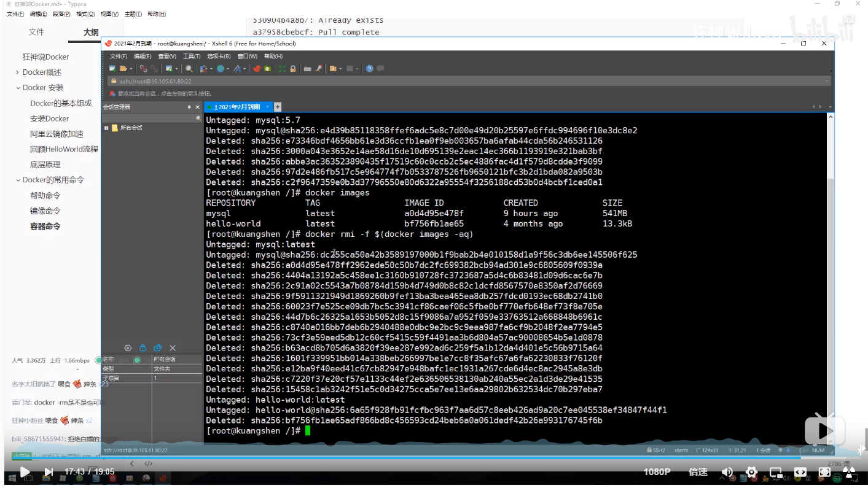This screenshot has width=868, height=488.
Task: Go to 安装Docker in the outline
Action: [x=50, y=118]
